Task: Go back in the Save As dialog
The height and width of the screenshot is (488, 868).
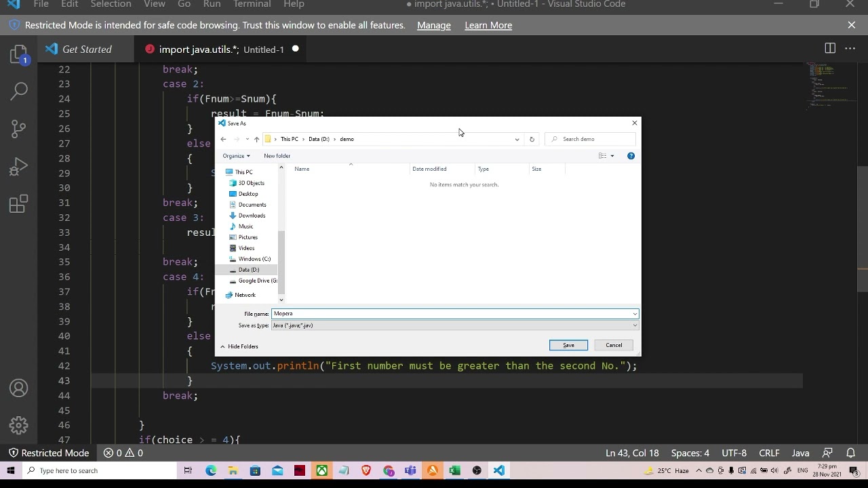Action: point(223,139)
